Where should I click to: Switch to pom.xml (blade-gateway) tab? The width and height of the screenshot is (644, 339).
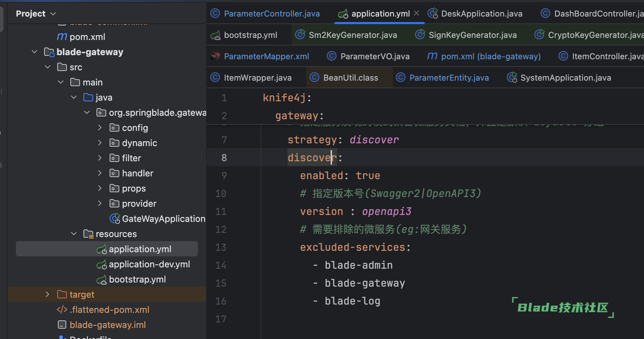[x=484, y=56]
